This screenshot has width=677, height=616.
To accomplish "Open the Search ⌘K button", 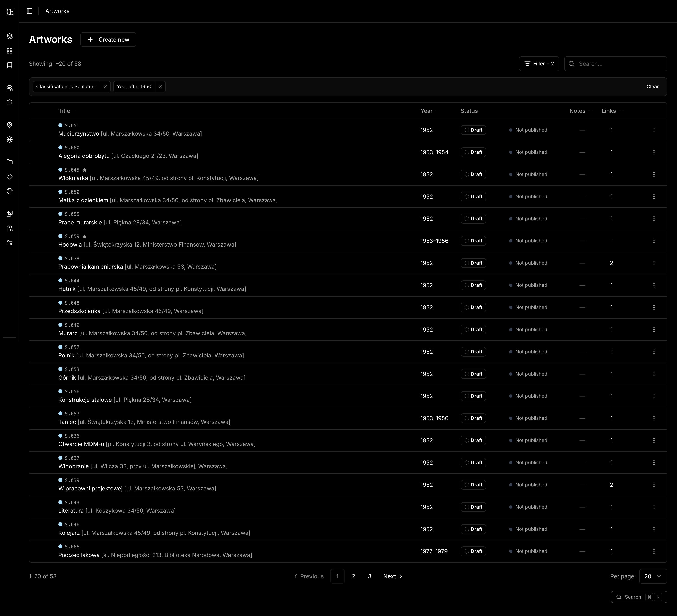I will click(639, 597).
